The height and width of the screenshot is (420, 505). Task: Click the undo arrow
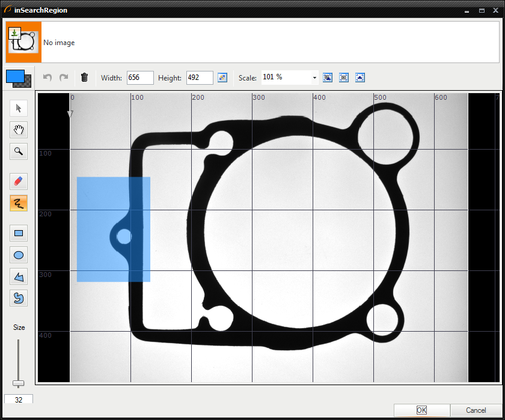[48, 78]
